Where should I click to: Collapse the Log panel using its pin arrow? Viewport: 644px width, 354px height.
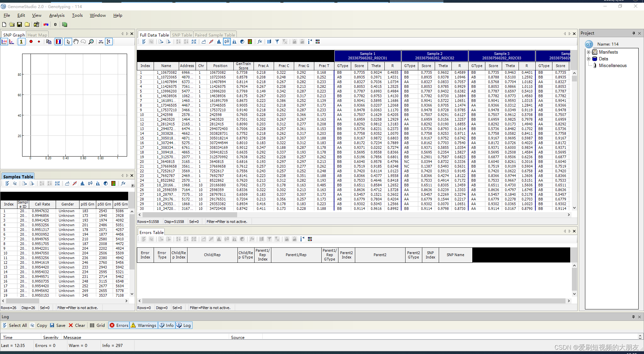[x=633, y=316]
